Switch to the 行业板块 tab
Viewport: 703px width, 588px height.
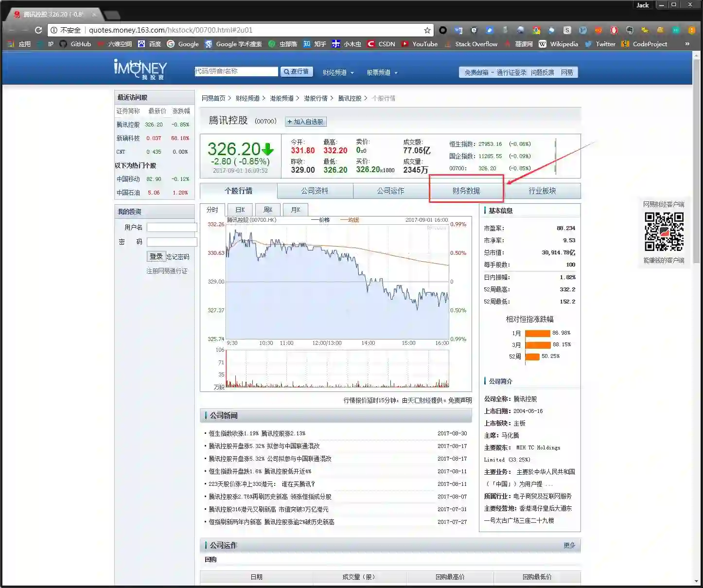[542, 191]
